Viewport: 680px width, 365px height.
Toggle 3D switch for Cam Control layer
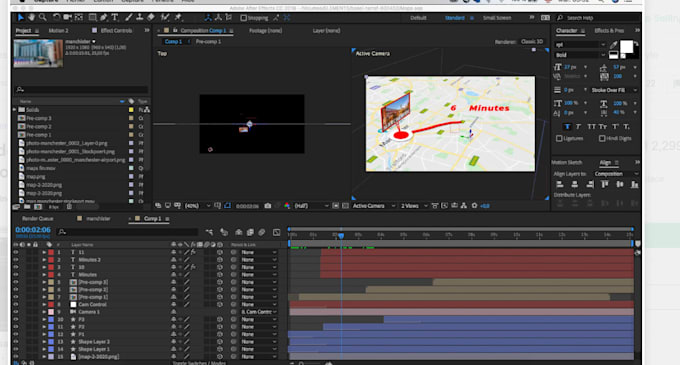(x=220, y=304)
